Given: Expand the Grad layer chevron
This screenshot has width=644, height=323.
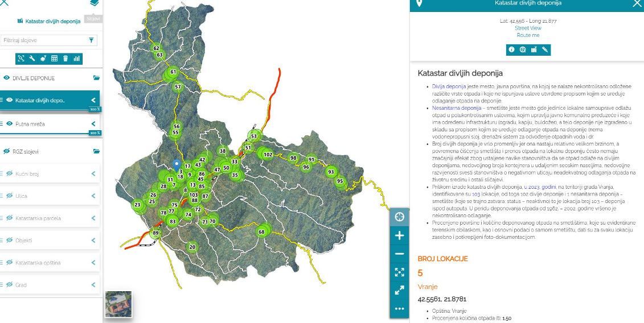Looking at the screenshot, I should pyautogui.click(x=93, y=284).
